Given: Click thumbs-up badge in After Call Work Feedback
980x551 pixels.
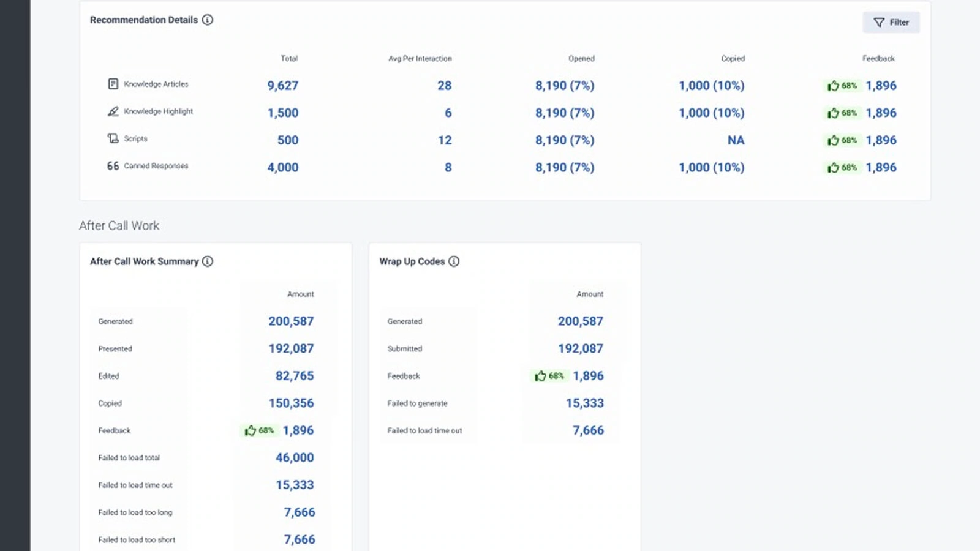Looking at the screenshot, I should point(260,430).
